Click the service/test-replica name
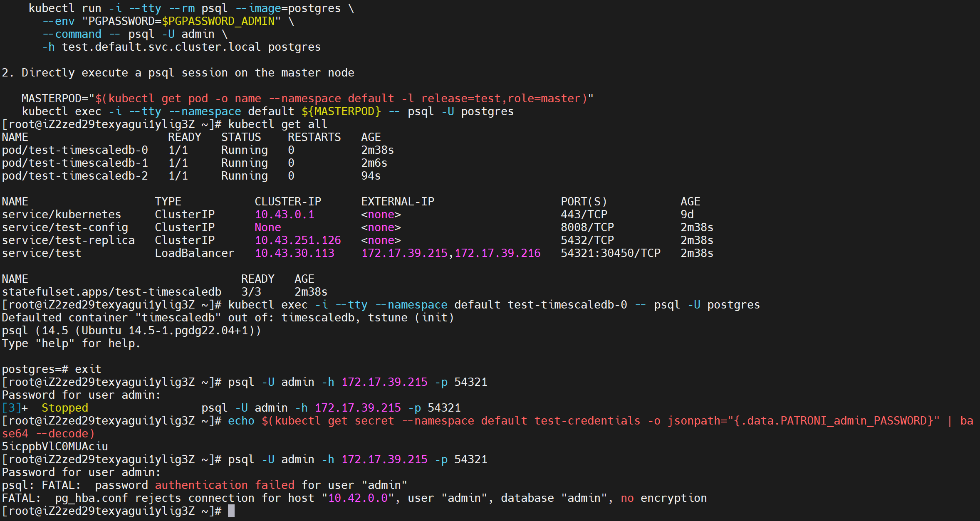980x521 pixels. [x=68, y=240]
